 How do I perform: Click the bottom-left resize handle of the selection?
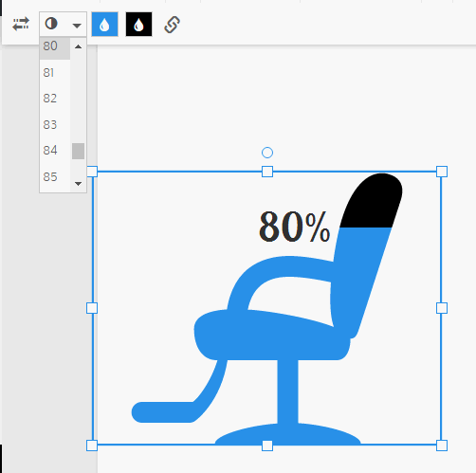pyautogui.click(x=92, y=446)
